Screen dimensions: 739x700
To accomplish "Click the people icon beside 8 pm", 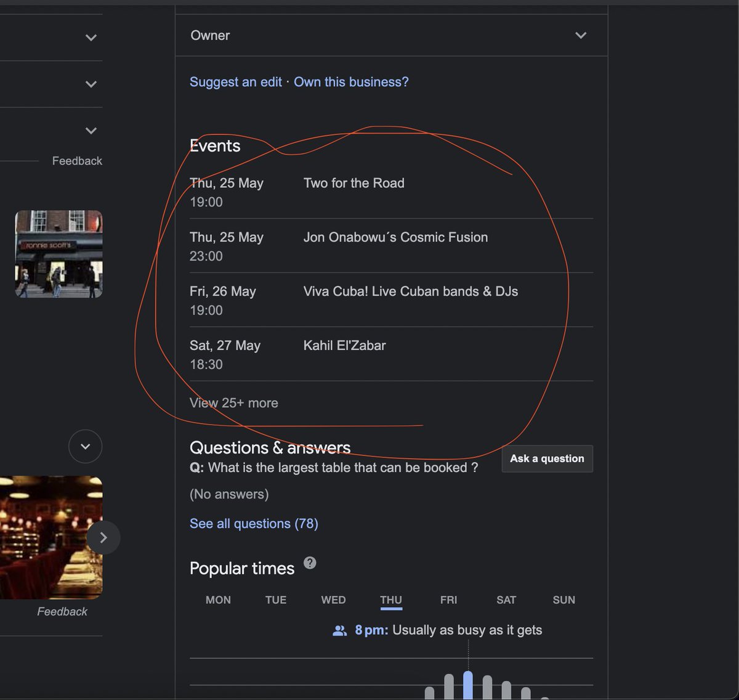I will coord(339,630).
